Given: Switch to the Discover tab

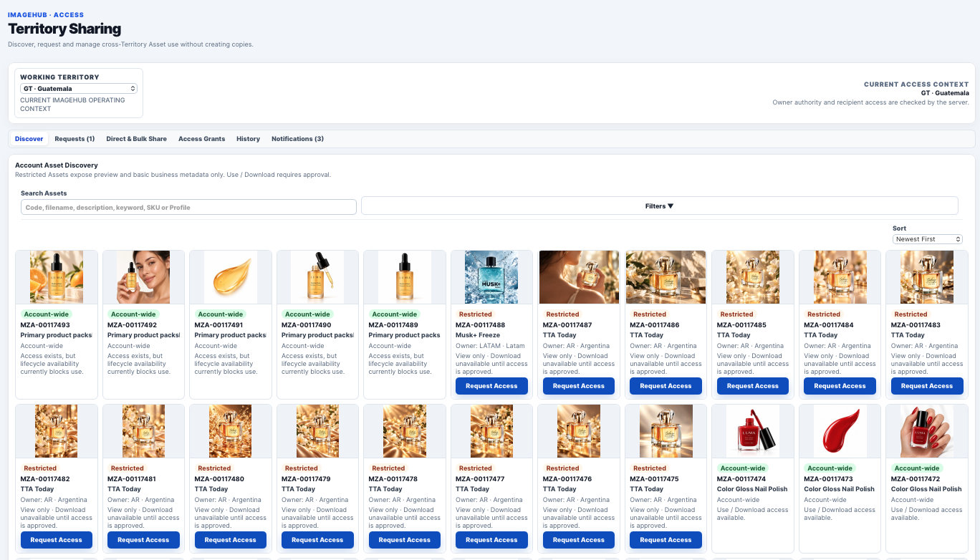Looking at the screenshot, I should [29, 139].
